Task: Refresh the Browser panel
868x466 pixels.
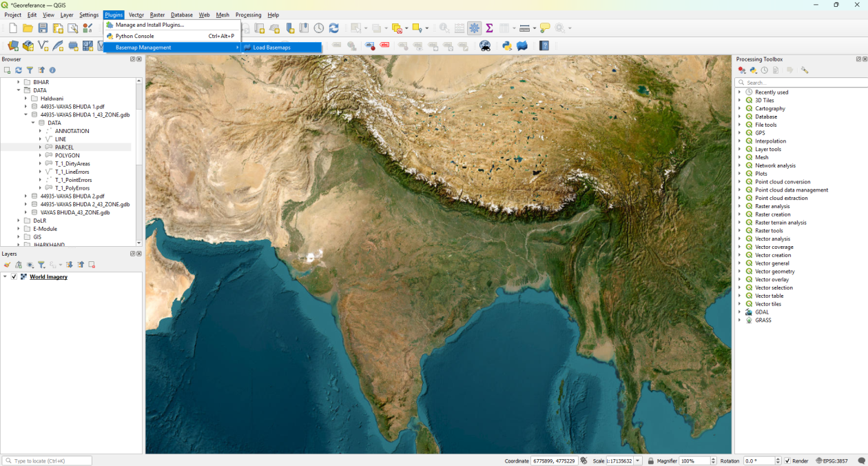Action: (19, 70)
